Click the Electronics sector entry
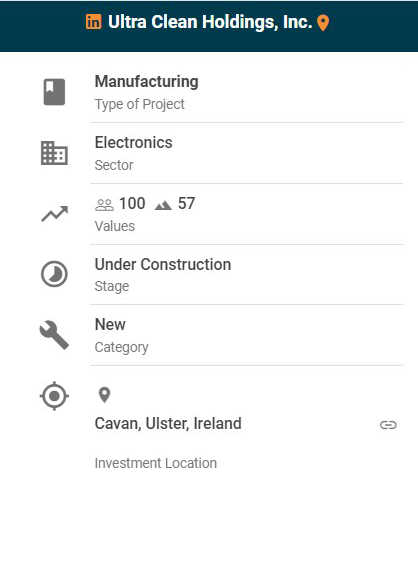Image resolution: width=418 pixels, height=566 pixels. pos(134,142)
